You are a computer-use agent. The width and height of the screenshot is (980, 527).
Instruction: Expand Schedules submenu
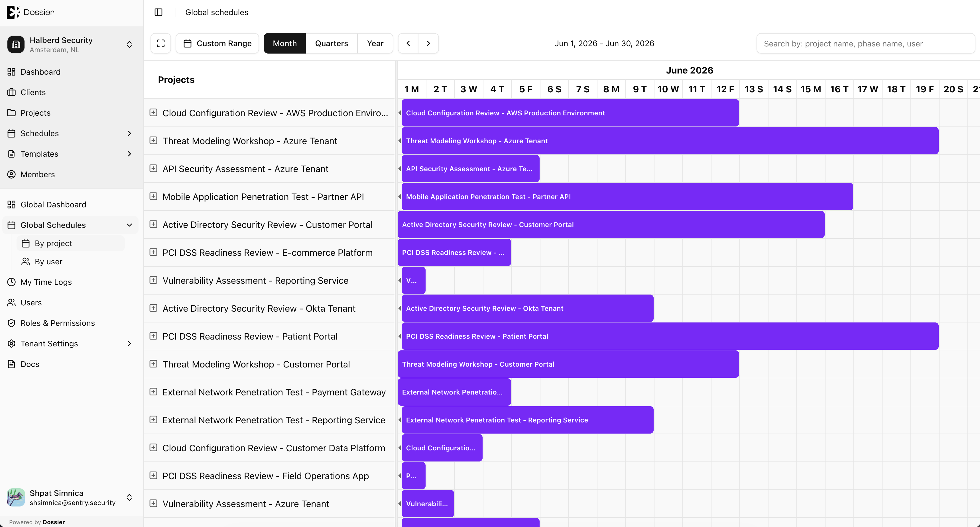[x=129, y=134]
